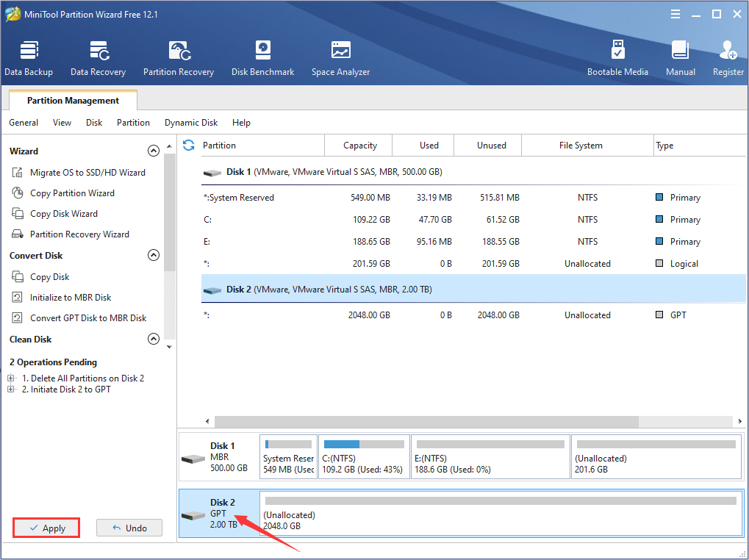Click the partition list horizontal scrollbar
The height and width of the screenshot is (560, 749).
pyautogui.click(x=426, y=422)
